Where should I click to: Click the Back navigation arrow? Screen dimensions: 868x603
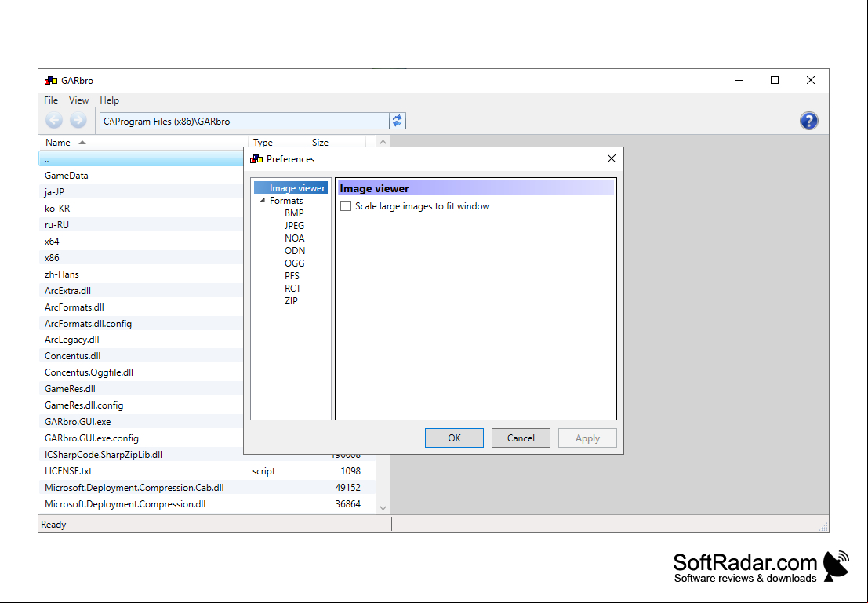[53, 120]
